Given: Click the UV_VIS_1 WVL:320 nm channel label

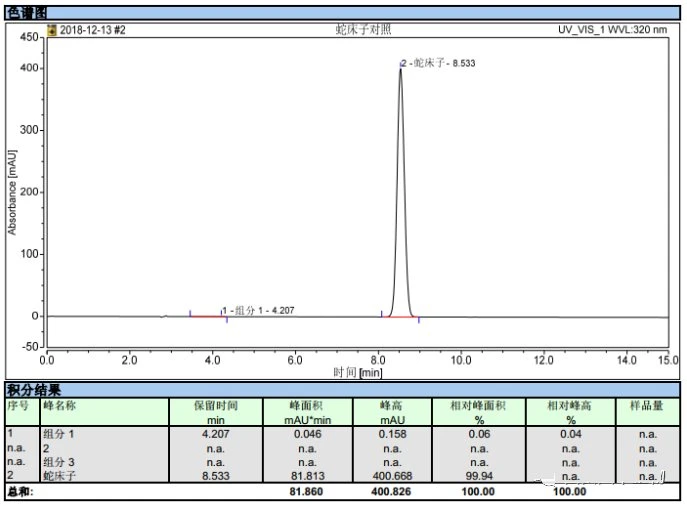Looking at the screenshot, I should click(x=612, y=30).
